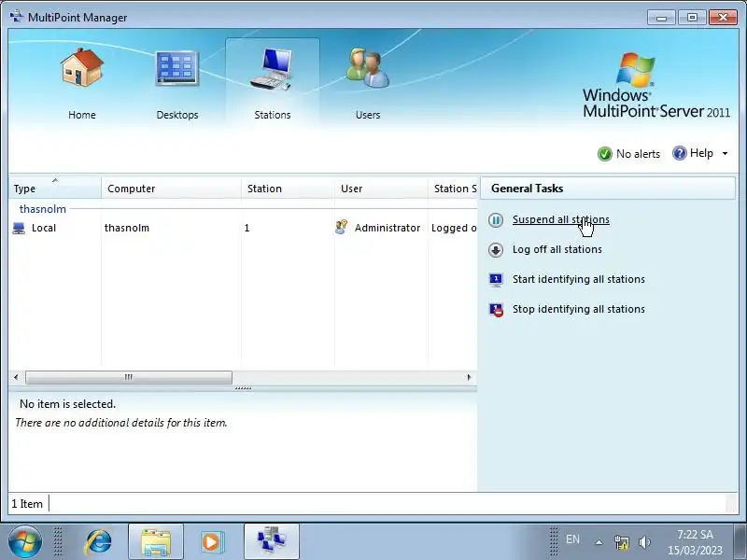Click the green No alerts checkmark icon

604,154
